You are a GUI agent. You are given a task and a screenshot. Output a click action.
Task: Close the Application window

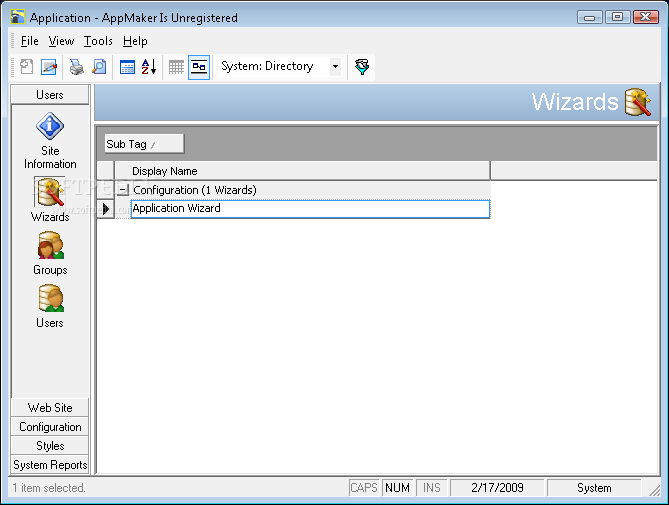646,17
